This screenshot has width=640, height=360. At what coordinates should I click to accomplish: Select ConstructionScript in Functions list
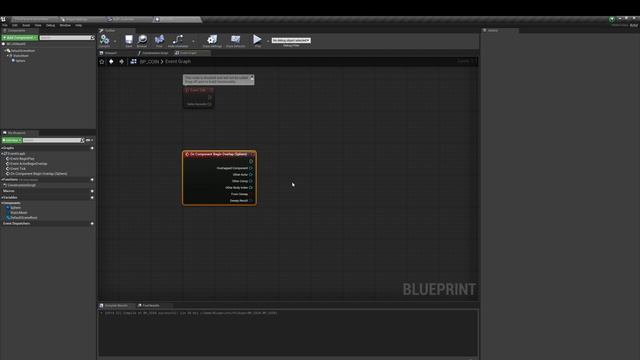tap(22, 185)
